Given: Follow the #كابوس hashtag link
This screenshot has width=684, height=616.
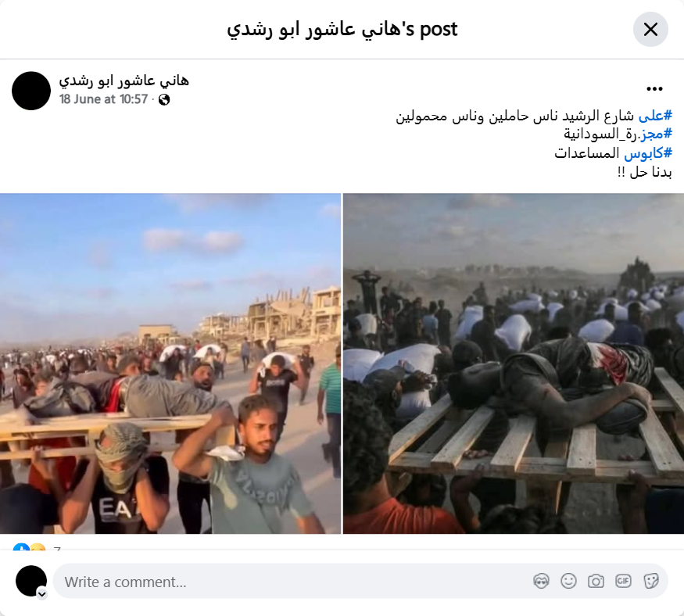Looking at the screenshot, I should click(x=648, y=152).
